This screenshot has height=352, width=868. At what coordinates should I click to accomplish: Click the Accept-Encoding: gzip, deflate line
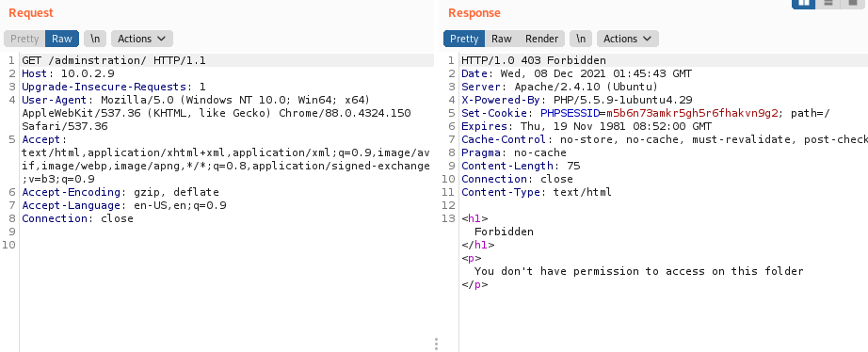coord(121,193)
